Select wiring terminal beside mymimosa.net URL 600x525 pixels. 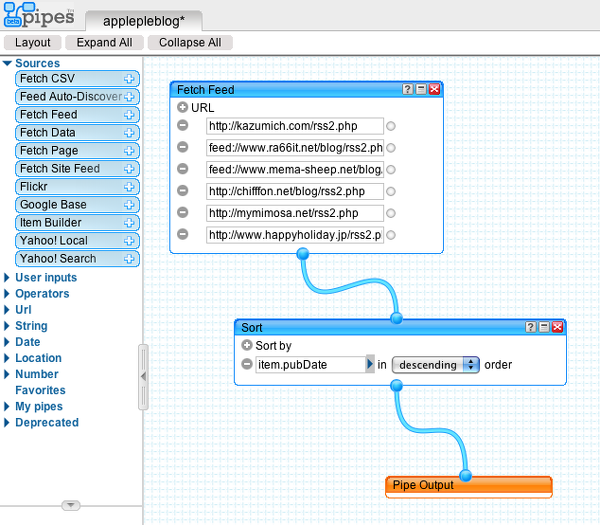click(x=391, y=213)
